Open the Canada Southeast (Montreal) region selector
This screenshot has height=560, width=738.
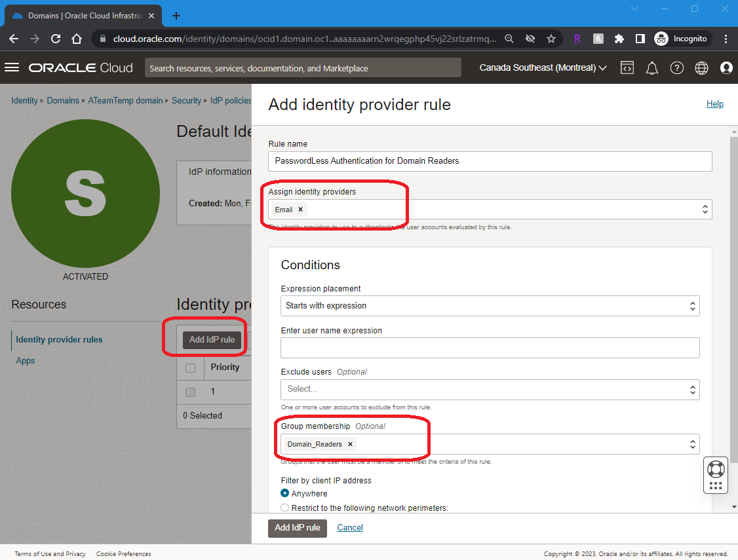tap(543, 67)
